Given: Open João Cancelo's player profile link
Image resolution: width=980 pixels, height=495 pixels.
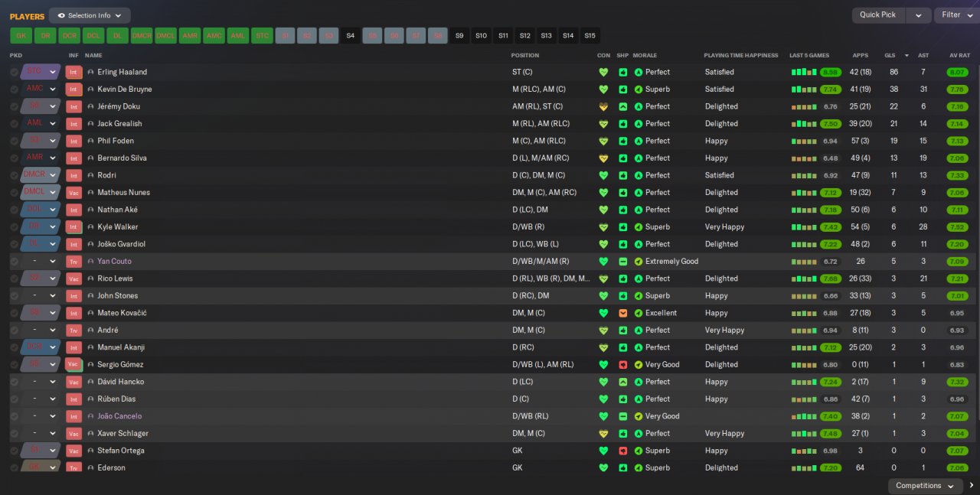Looking at the screenshot, I should [119, 416].
